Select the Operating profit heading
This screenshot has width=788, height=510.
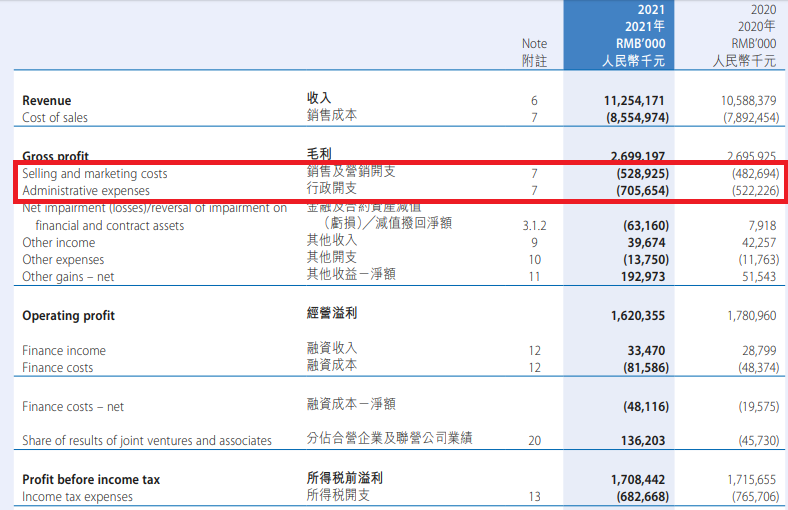pos(69,316)
